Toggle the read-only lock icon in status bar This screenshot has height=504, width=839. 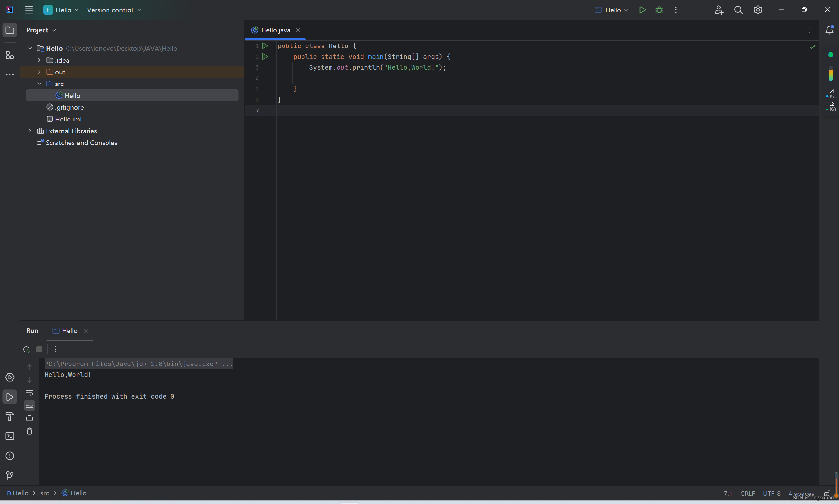point(827,493)
